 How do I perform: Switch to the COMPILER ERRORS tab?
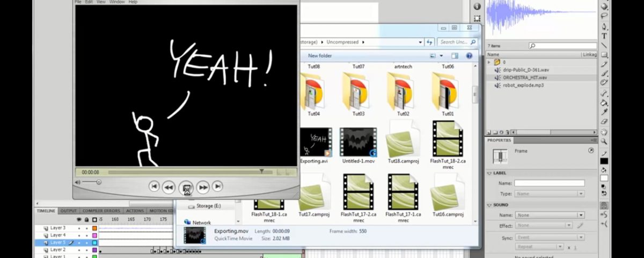click(x=101, y=211)
